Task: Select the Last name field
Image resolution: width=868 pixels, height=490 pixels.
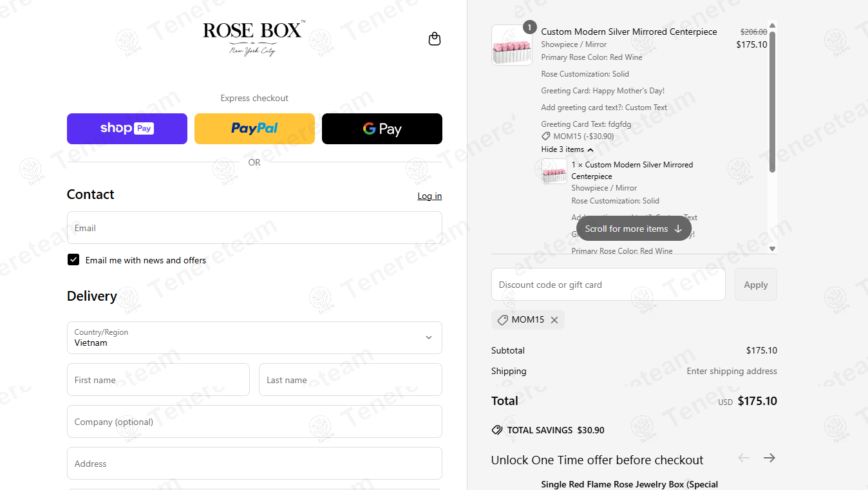Action: [x=350, y=380]
